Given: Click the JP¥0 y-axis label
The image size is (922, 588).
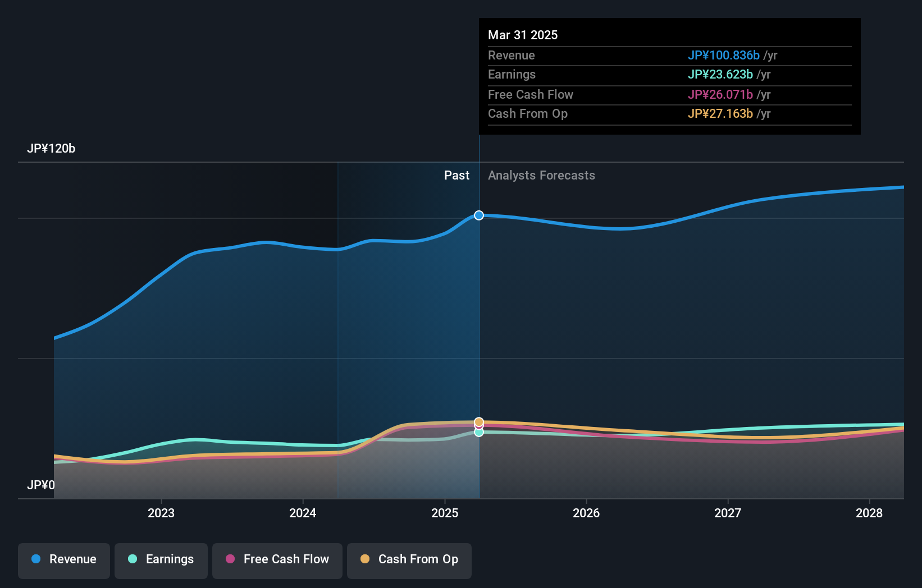Looking at the screenshot, I should coord(41,485).
